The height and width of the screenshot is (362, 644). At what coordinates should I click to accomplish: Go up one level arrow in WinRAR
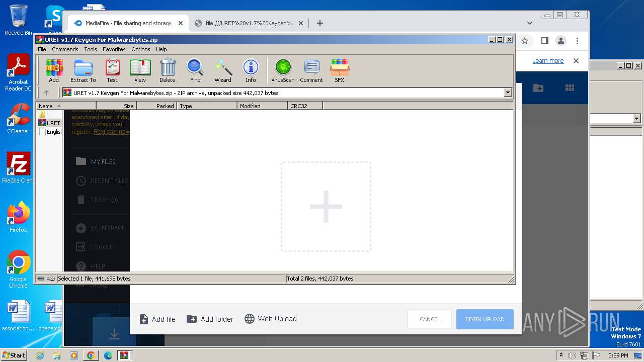click(46, 93)
